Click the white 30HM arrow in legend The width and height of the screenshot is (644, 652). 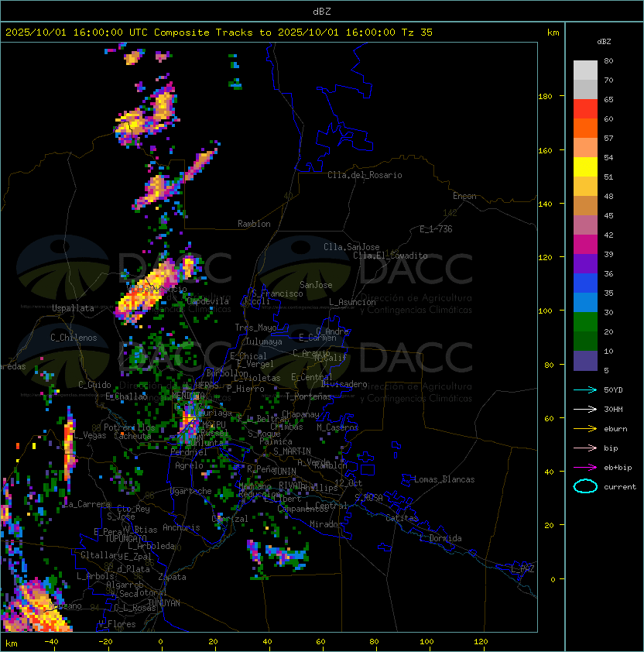[585, 410]
